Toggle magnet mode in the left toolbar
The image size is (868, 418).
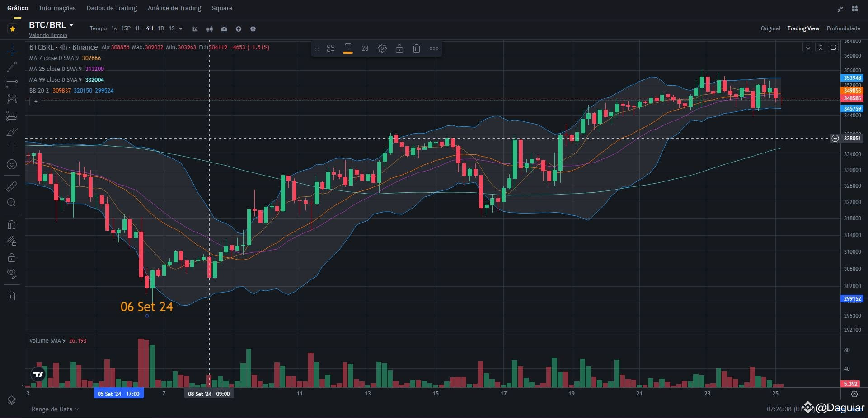12,224
